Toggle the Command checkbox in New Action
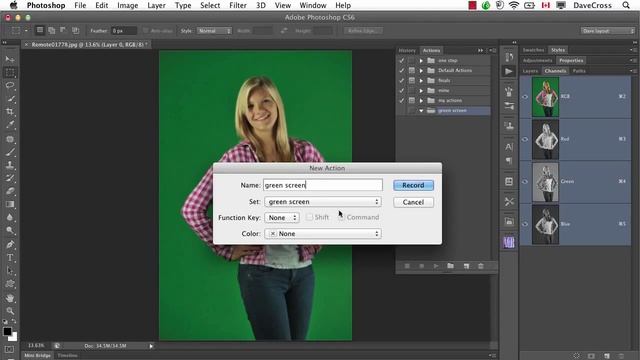Screen dimensions: 640x360 pos(341,217)
